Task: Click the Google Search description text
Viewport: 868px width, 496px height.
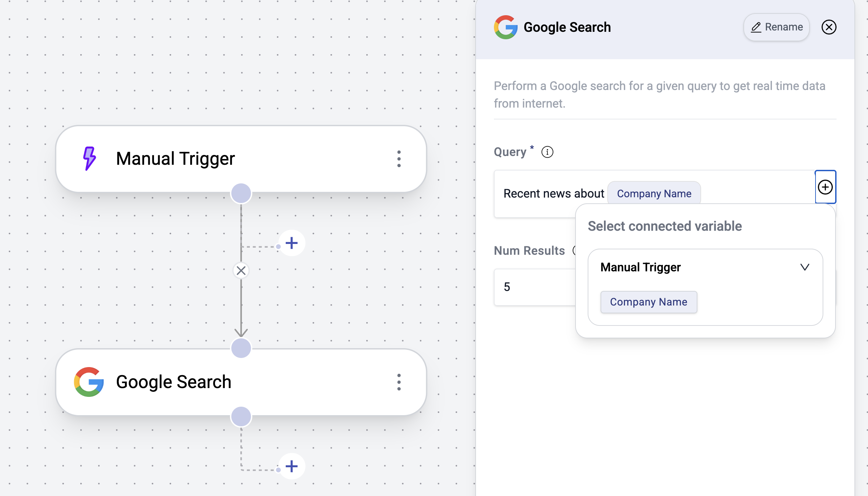Action: coord(659,95)
